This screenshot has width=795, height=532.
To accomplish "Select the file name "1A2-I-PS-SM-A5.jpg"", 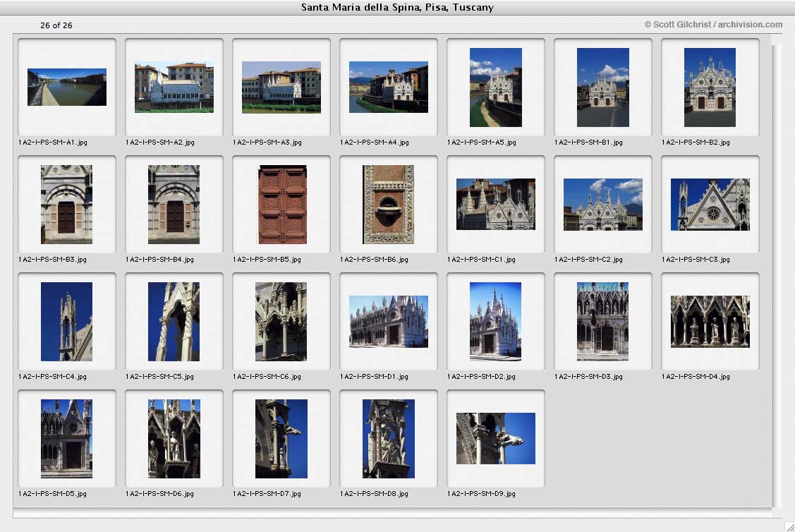I will pyautogui.click(x=482, y=143).
